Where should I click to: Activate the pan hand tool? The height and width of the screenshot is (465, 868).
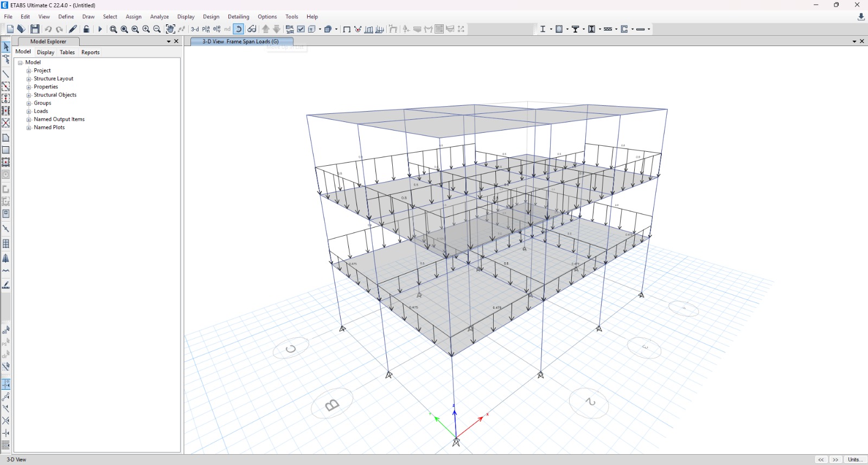coord(170,29)
